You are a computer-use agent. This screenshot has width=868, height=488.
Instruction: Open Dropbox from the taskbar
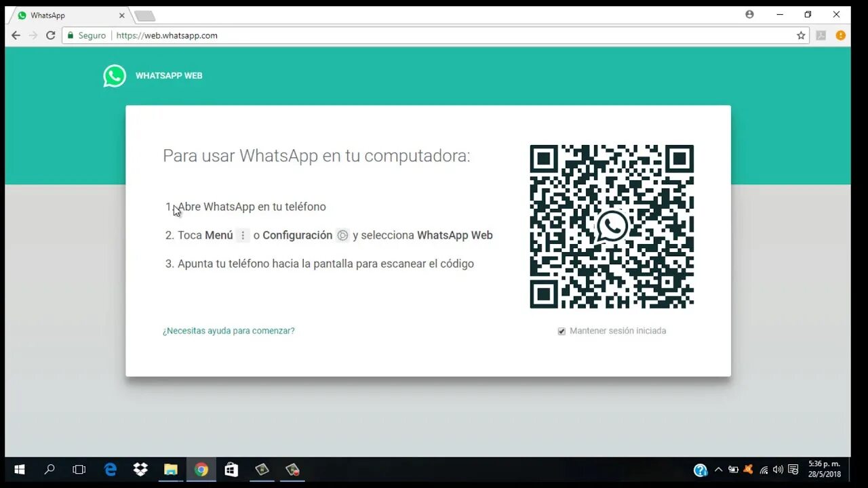(x=140, y=469)
